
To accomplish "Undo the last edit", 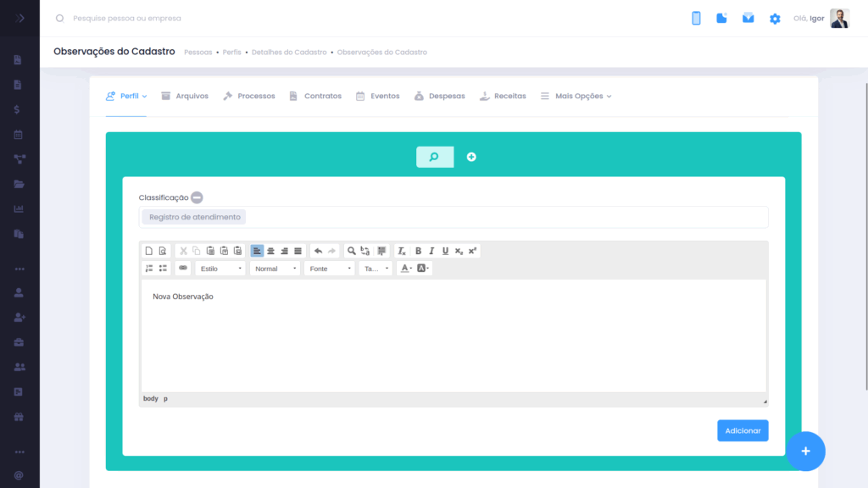I will pos(319,251).
